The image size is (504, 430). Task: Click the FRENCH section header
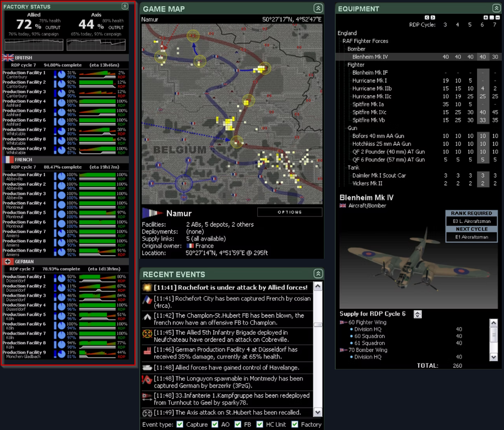point(66,160)
